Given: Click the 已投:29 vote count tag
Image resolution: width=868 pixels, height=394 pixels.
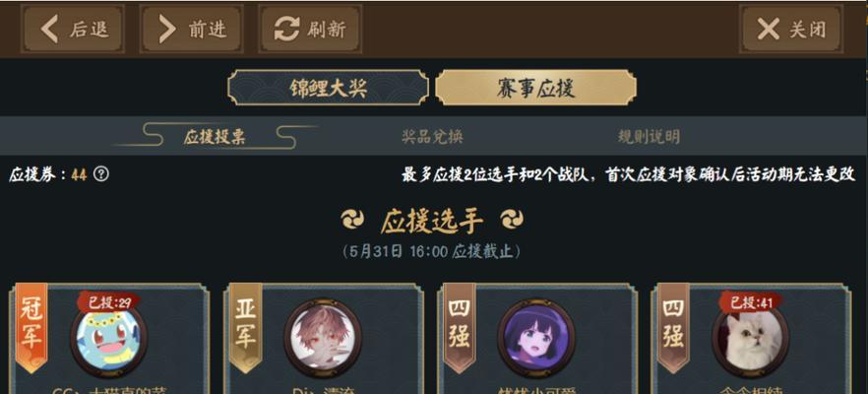Looking at the screenshot, I should coord(108,302).
